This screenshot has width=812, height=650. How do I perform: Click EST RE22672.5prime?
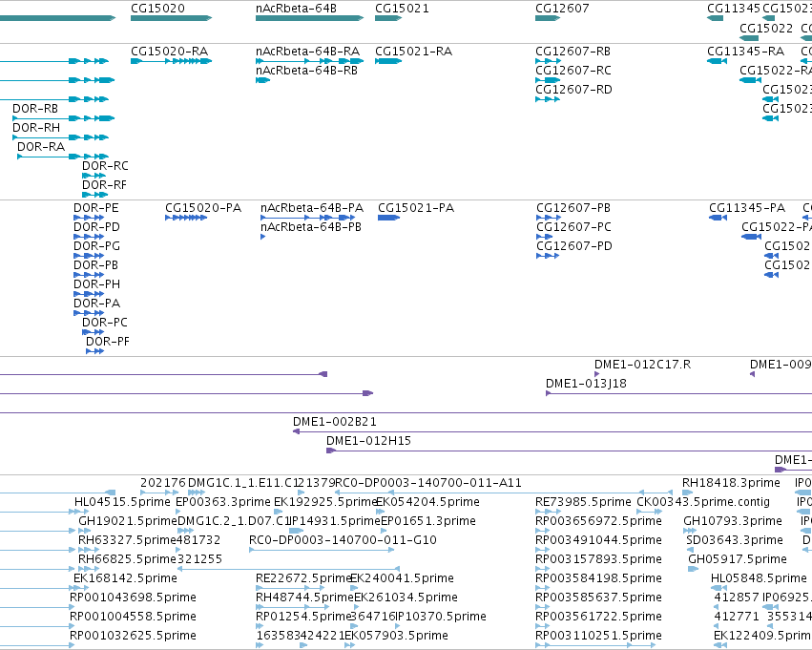click(304, 578)
